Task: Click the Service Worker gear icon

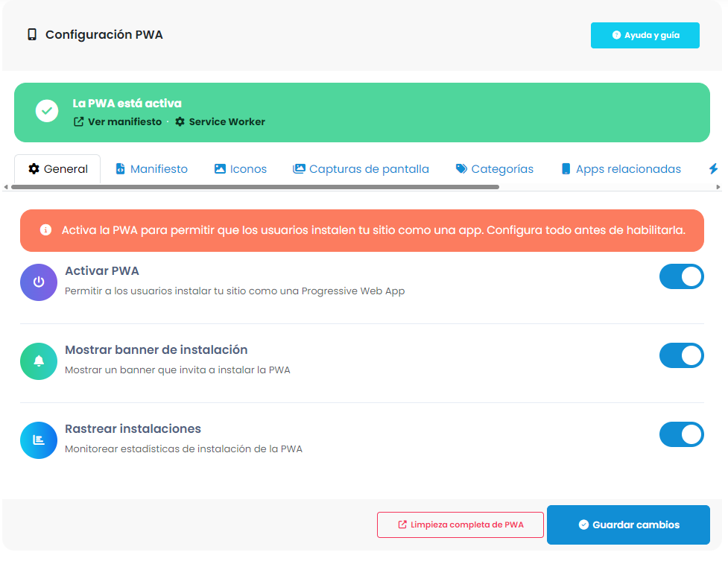Action: (179, 121)
